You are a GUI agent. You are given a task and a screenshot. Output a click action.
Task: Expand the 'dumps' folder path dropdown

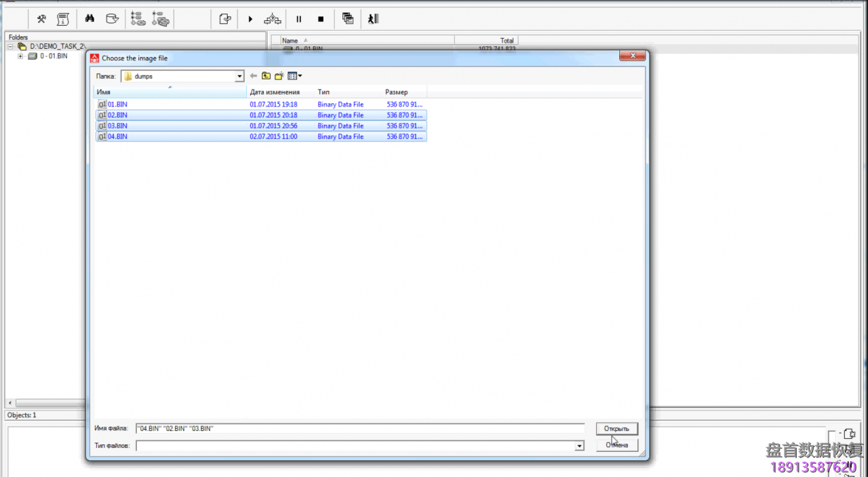[239, 77]
